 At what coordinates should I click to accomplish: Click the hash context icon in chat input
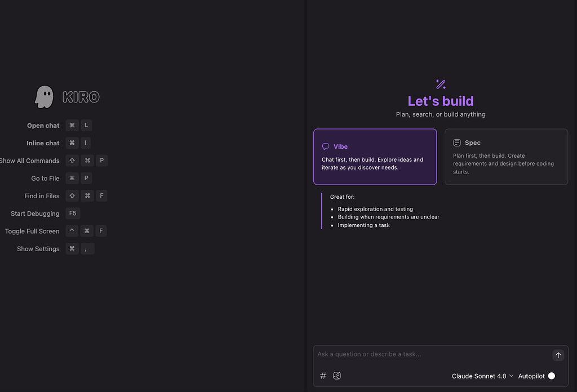coord(323,376)
